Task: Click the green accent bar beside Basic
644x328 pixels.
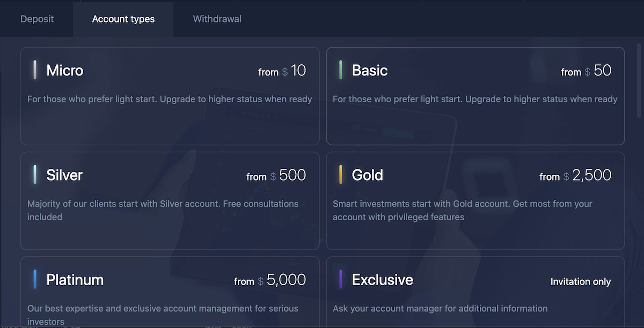Action: click(x=342, y=70)
